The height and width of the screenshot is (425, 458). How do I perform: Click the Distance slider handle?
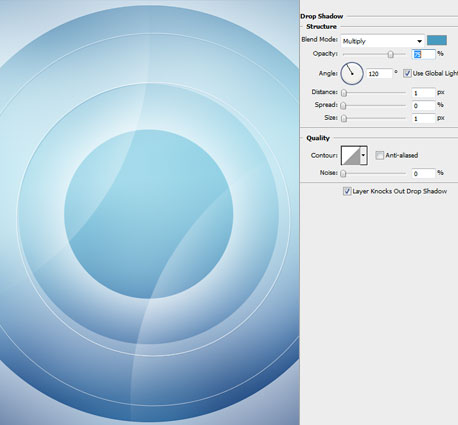click(x=344, y=93)
